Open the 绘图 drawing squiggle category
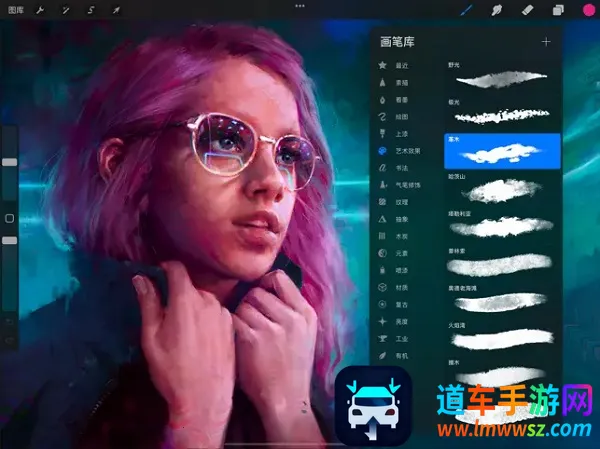The image size is (600, 449). coord(393,117)
